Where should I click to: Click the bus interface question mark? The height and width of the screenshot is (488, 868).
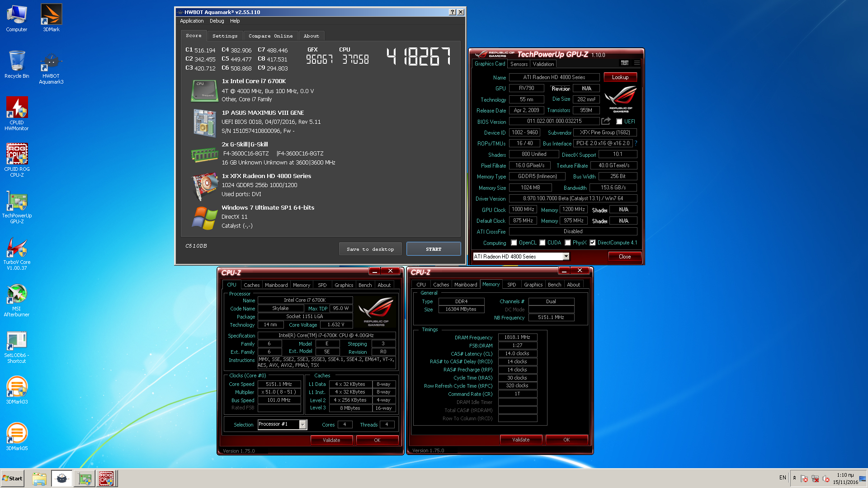(x=636, y=143)
